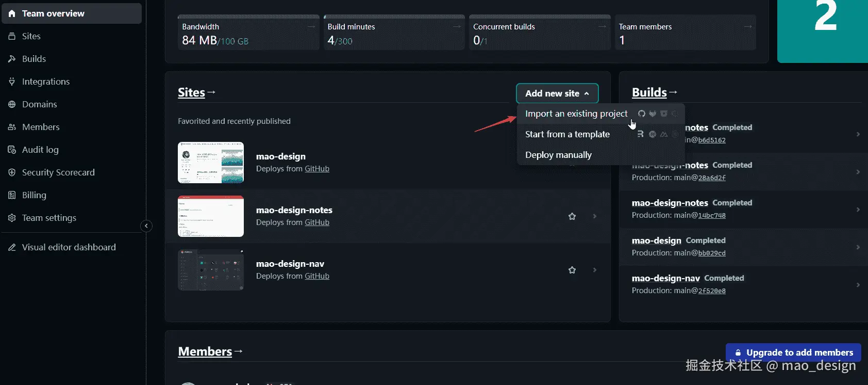Choose Deploy manually from the menu
The height and width of the screenshot is (385, 868).
click(601, 155)
